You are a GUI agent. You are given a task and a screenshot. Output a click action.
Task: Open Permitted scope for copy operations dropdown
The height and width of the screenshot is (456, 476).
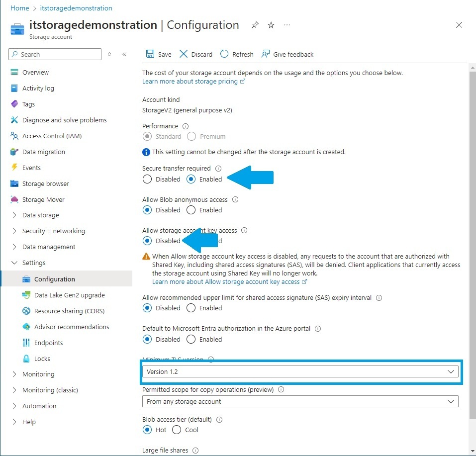click(x=300, y=401)
